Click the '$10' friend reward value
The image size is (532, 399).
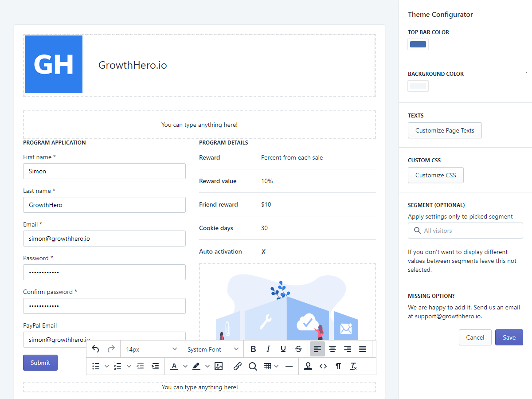(266, 204)
